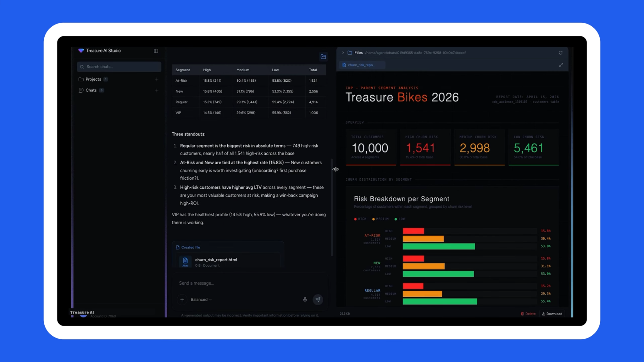This screenshot has width=644, height=362.
Task: Click the Total column header
Action: pyautogui.click(x=313, y=70)
